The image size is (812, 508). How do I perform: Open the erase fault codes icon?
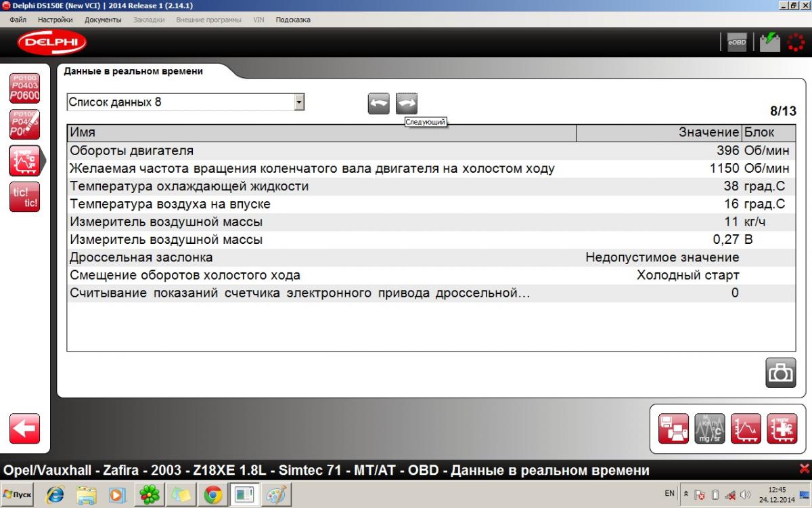(x=25, y=124)
